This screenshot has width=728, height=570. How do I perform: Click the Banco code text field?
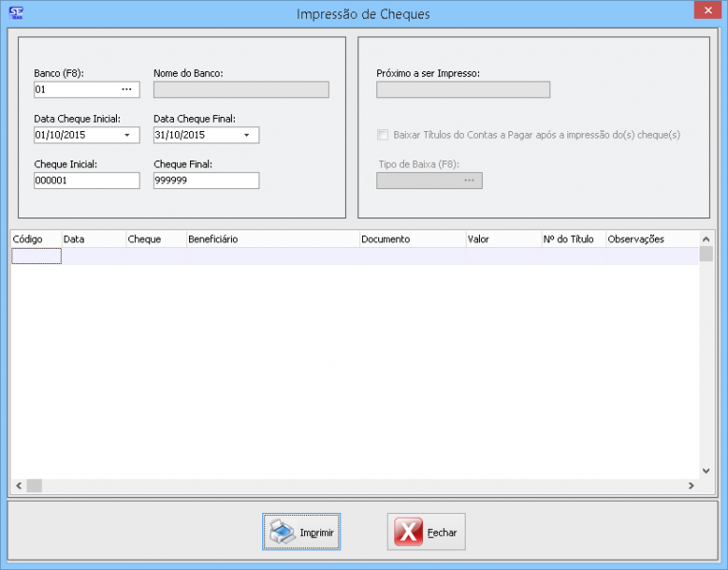tap(74, 89)
